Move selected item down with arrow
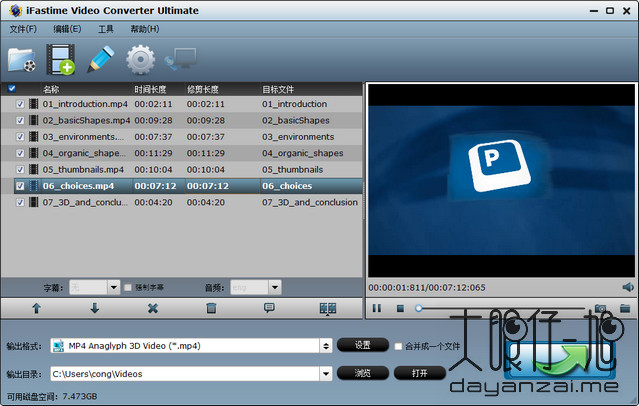The height and width of the screenshot is (406, 639). [95, 308]
